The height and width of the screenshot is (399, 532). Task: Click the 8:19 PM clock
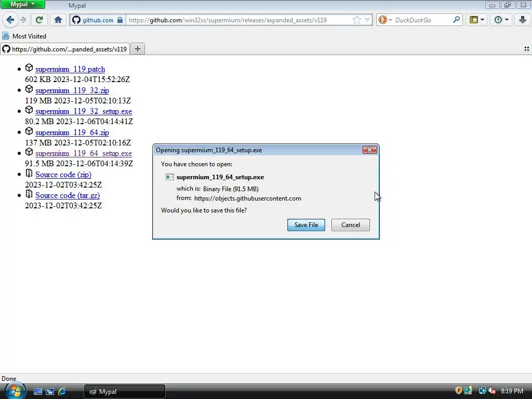click(x=512, y=391)
